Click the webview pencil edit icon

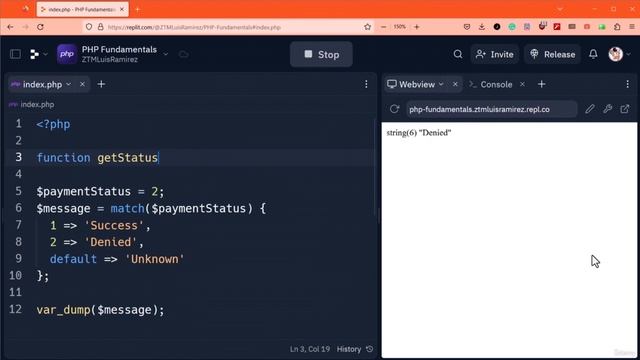pyautogui.click(x=589, y=109)
